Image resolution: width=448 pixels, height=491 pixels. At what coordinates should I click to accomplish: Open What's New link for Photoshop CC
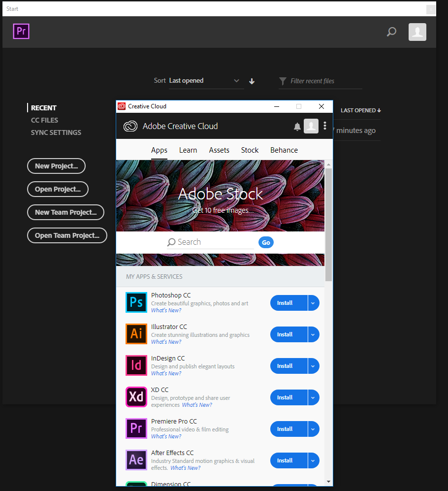click(x=166, y=310)
